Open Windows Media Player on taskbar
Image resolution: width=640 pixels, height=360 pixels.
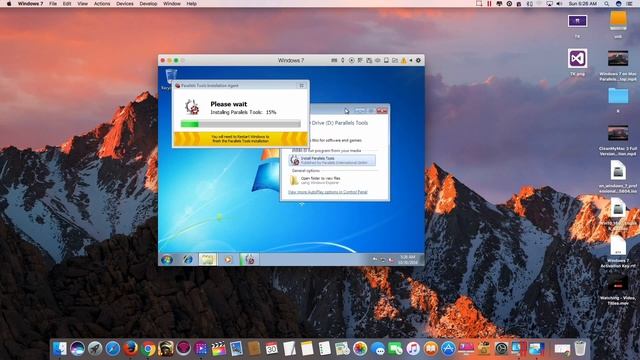228,260
